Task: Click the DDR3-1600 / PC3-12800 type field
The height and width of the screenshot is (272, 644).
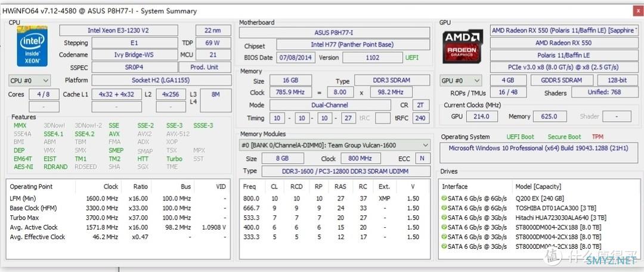Action: click(x=346, y=171)
